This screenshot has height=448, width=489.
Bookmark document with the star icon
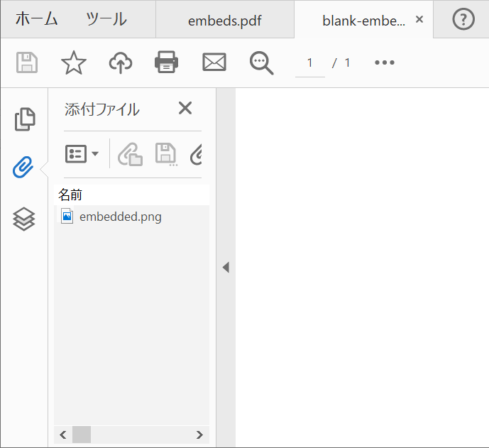pyautogui.click(x=74, y=62)
